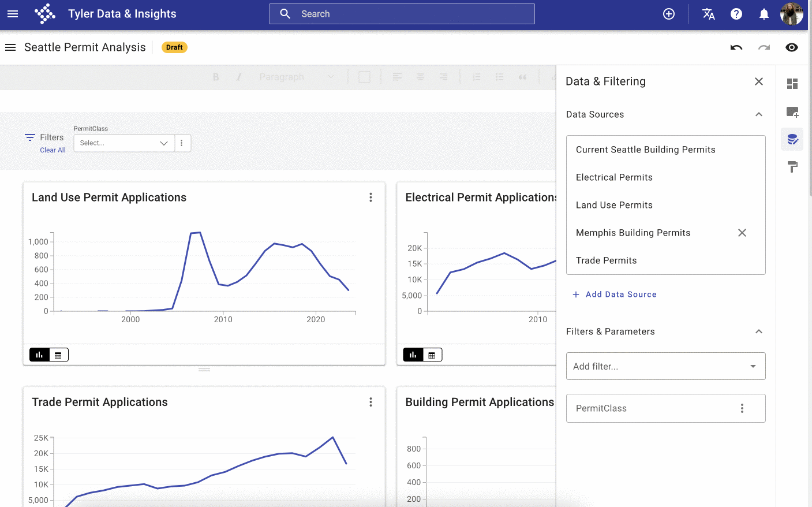
Task: Select Current Seattle Building Permits source
Action: click(645, 150)
